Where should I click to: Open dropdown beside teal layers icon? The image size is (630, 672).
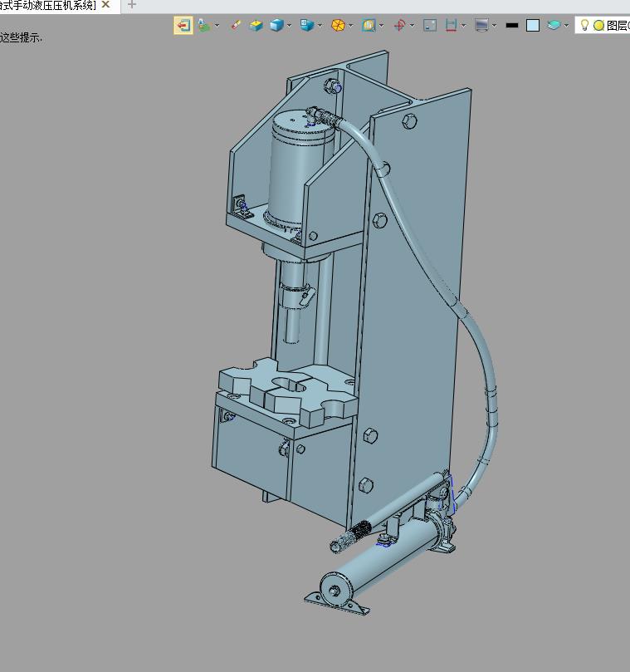pyautogui.click(x=566, y=26)
